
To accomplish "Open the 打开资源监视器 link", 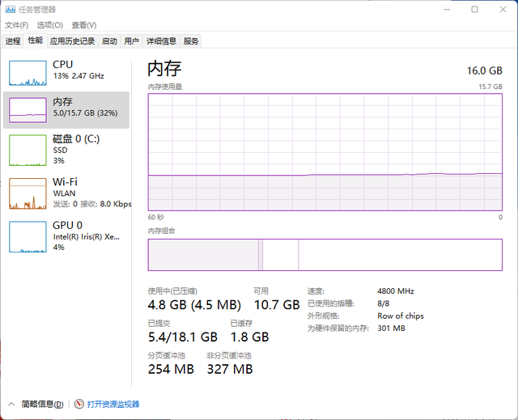I will (x=113, y=404).
